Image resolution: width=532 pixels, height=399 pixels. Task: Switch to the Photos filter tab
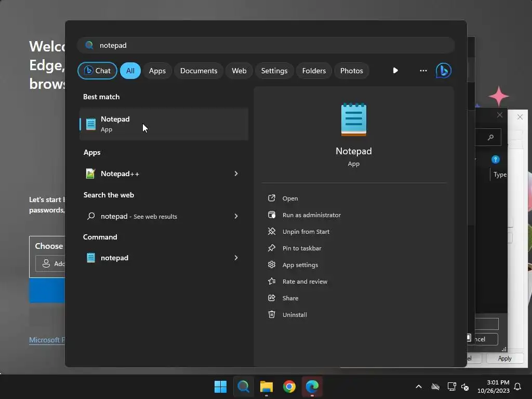coord(352,71)
